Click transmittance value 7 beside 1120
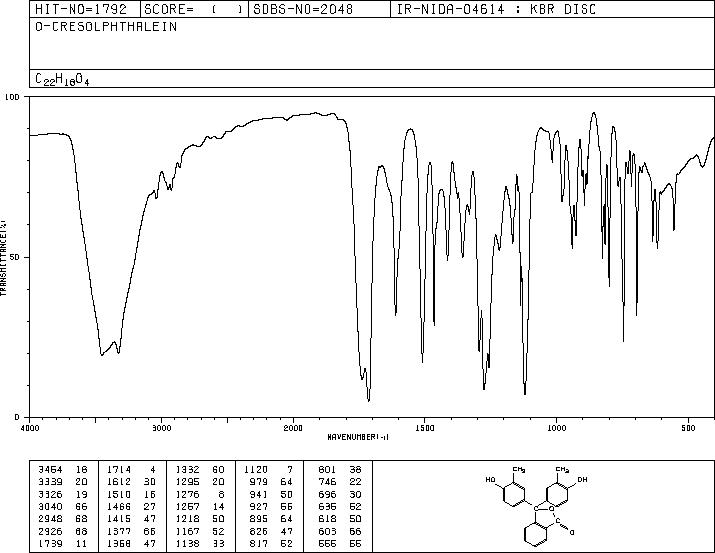The image size is (715, 553). pyautogui.click(x=290, y=470)
